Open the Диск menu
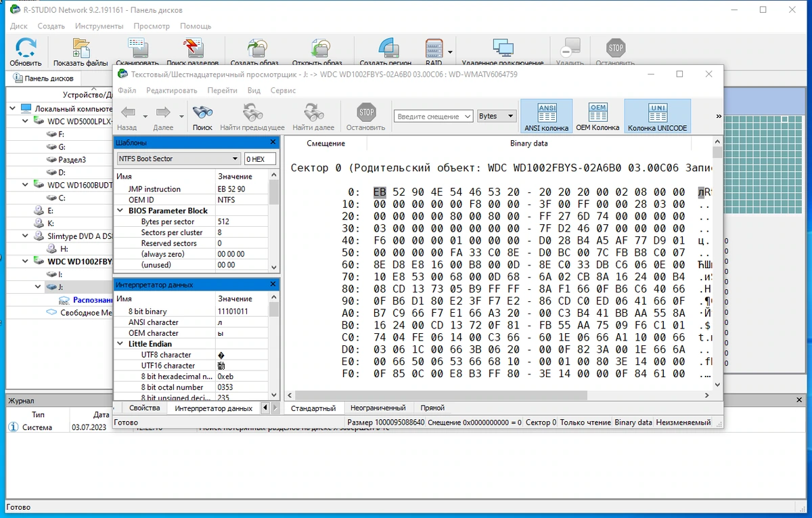This screenshot has width=812, height=518. tap(19, 26)
